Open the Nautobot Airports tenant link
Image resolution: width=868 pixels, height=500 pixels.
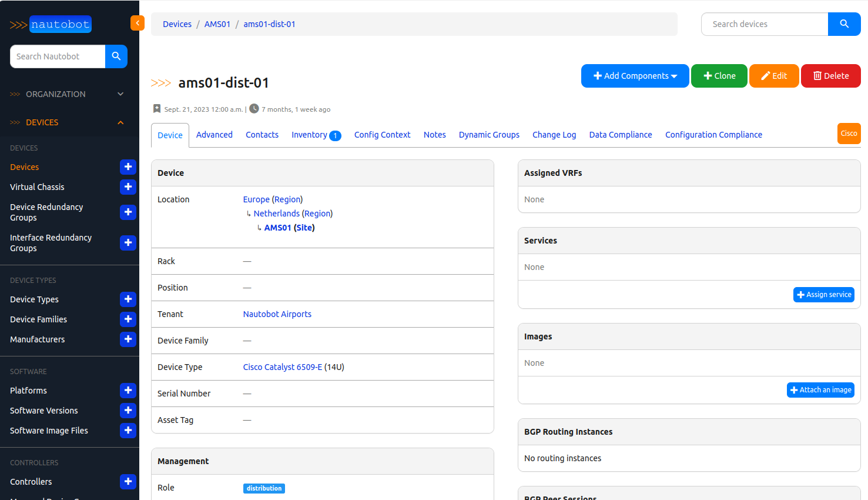click(277, 314)
